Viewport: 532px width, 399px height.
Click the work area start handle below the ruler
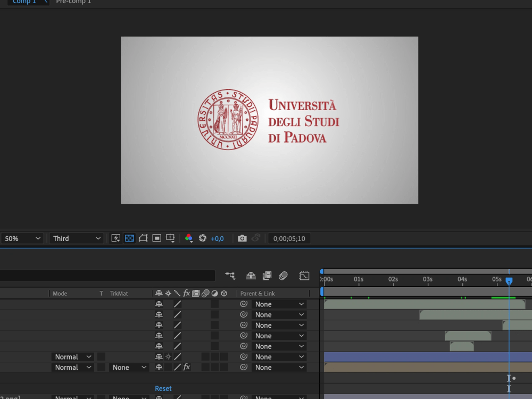click(322, 292)
